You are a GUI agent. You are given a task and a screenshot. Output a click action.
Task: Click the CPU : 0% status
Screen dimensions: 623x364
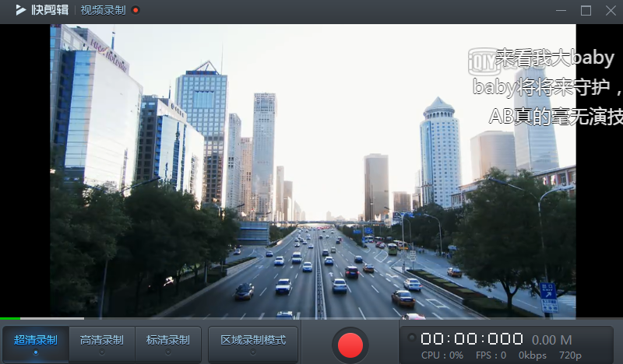pyautogui.click(x=442, y=355)
